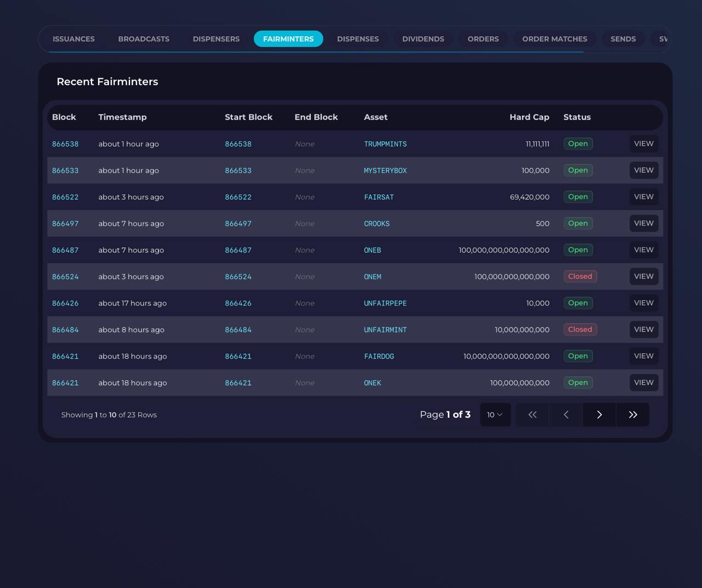Click the Closed status badge for ONEM

pos(580,276)
